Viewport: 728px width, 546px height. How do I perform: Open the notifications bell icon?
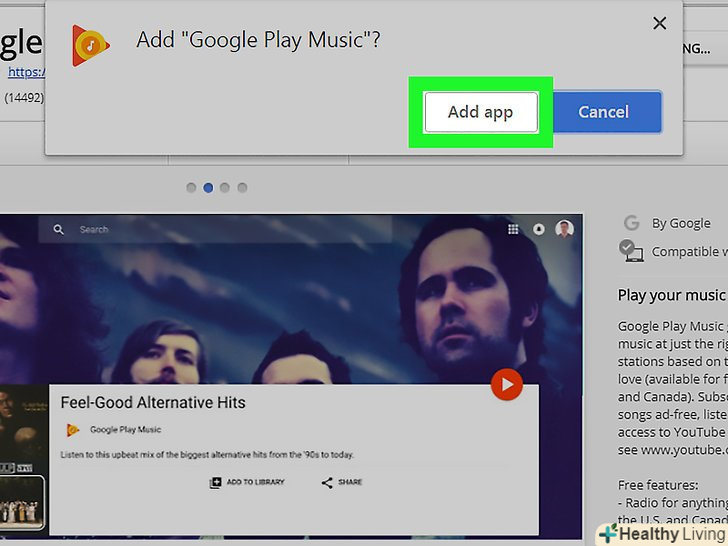tap(539, 229)
